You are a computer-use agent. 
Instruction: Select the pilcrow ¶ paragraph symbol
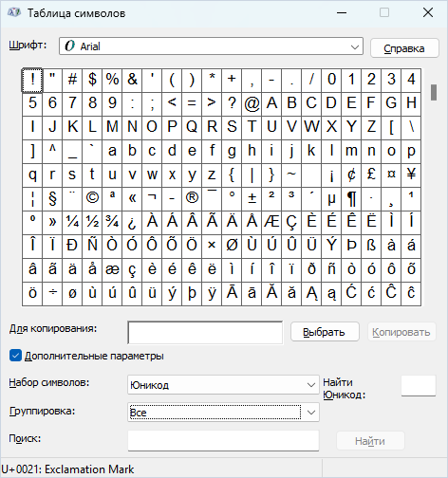351,199
